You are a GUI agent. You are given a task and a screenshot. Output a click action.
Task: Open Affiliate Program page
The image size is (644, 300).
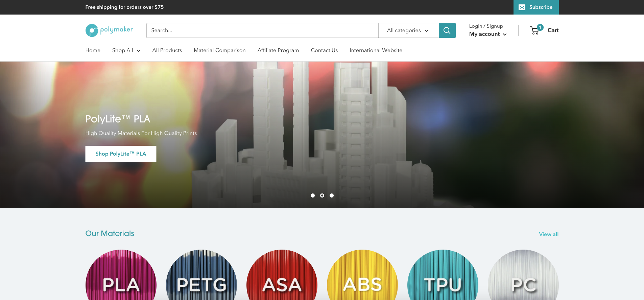278,50
